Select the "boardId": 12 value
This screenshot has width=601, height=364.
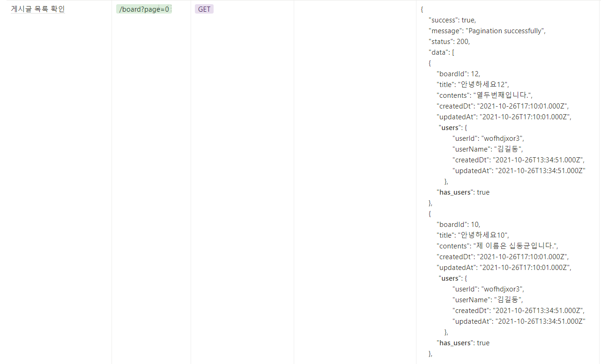[x=454, y=73]
